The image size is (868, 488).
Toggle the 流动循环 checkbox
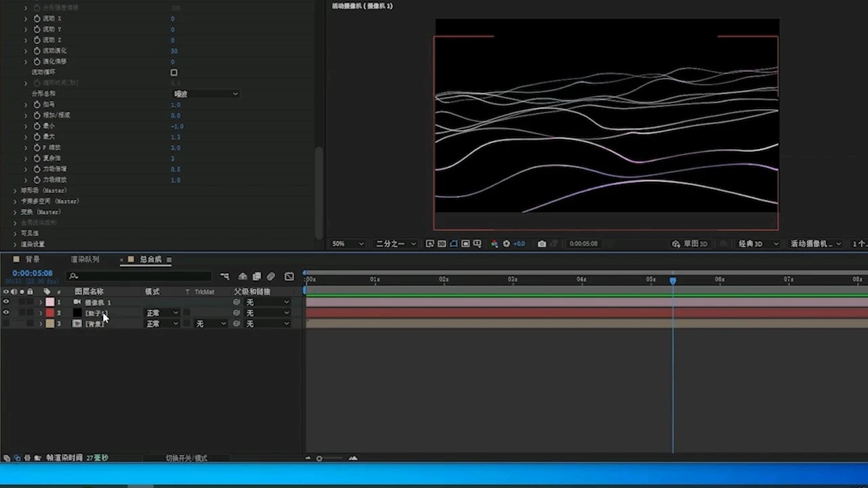point(174,73)
